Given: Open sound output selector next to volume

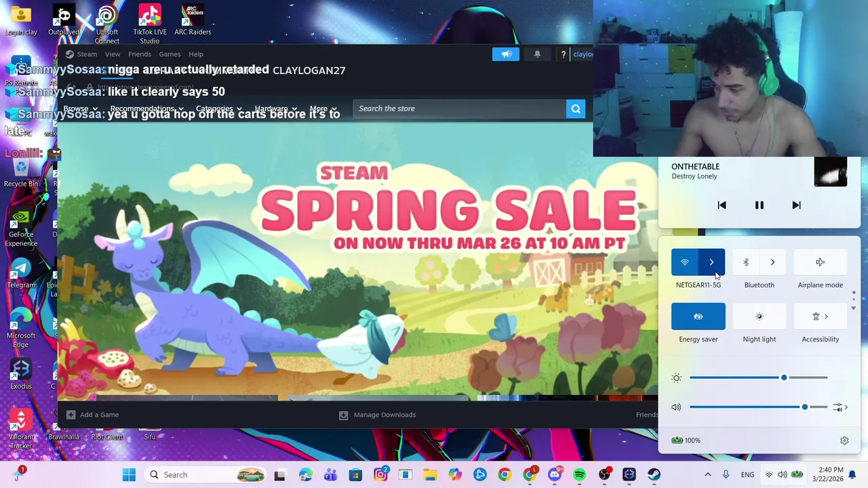Looking at the screenshot, I should (x=841, y=407).
